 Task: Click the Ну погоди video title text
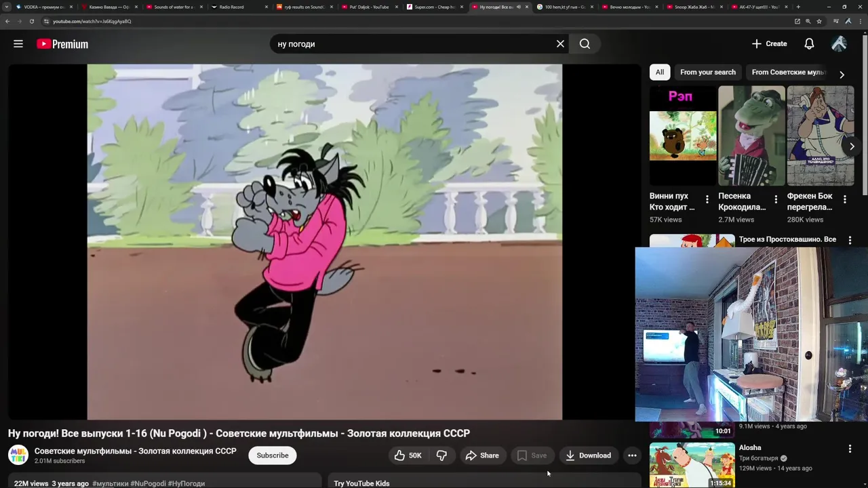[x=239, y=434]
